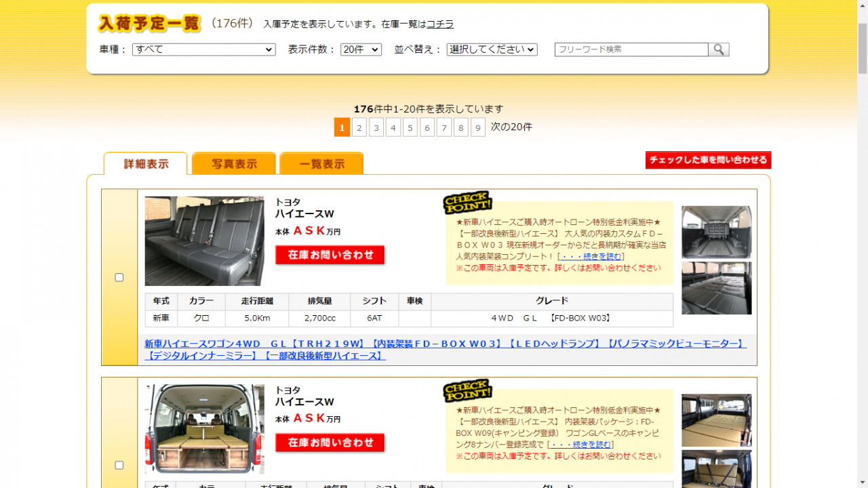
Task: Follow the 在庫一覧 コチラ link
Action: coord(440,24)
